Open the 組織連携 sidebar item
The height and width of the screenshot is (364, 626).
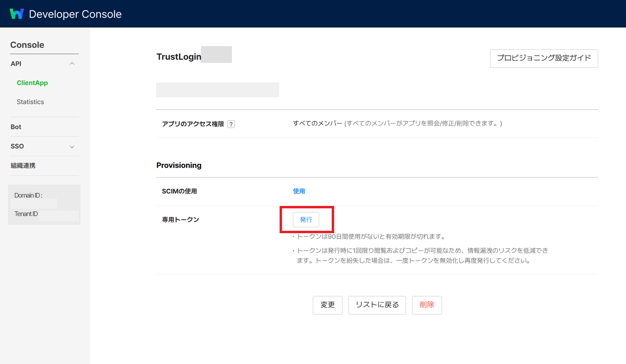[23, 166]
